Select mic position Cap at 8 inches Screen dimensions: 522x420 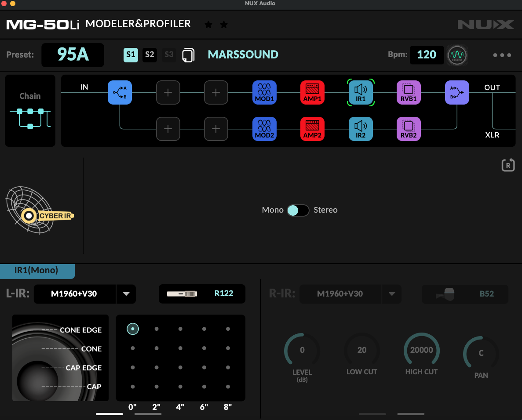[228, 387]
